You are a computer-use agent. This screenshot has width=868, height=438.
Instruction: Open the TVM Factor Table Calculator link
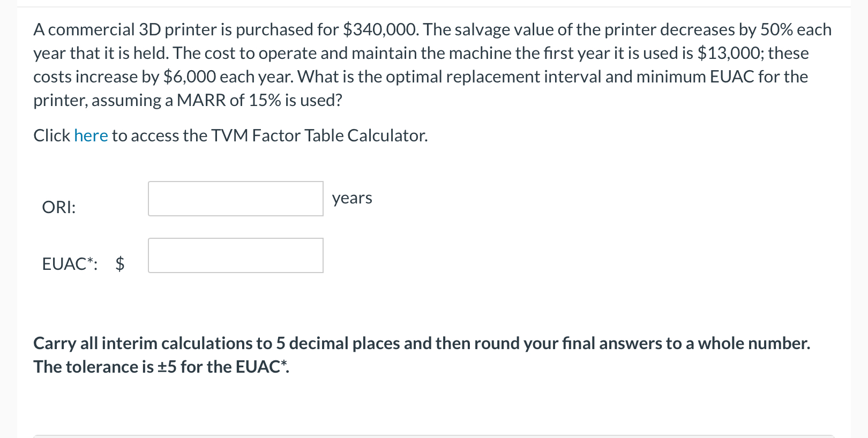click(x=91, y=135)
